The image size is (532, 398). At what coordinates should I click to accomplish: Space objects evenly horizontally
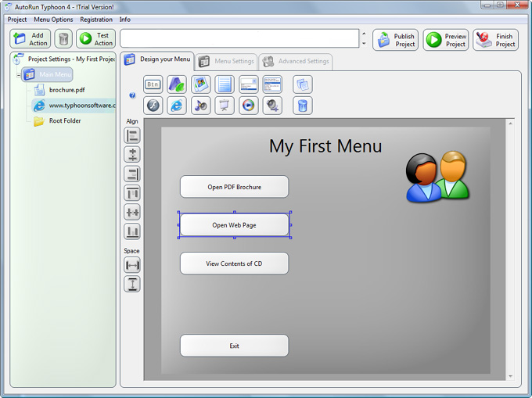click(132, 266)
